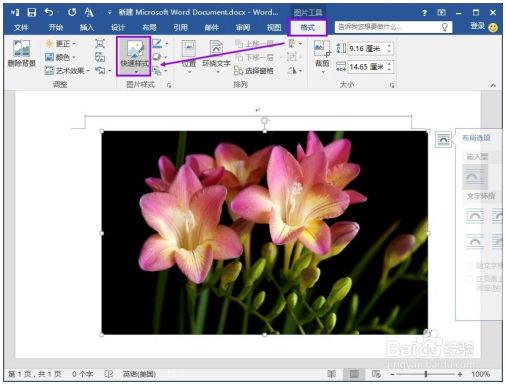
Task: Click the Compress Pictures icon
Action: pyautogui.click(x=100, y=44)
